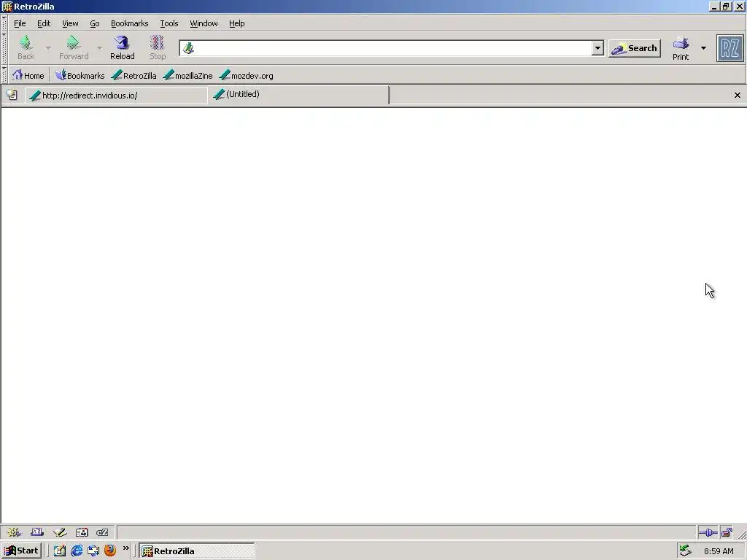The height and width of the screenshot is (560, 747).
Task: Open the Window menu
Action: (204, 23)
